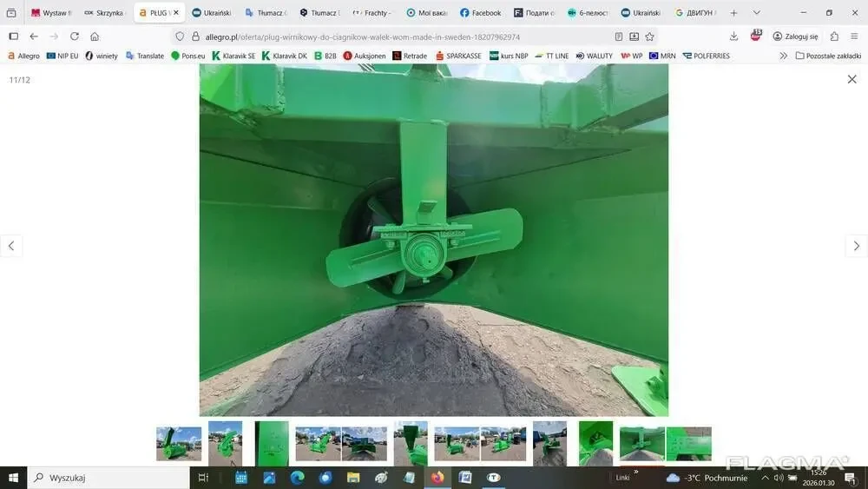Toggle the sidebar button in toolbar
Viewport: 868px width, 489px height.
(x=13, y=36)
